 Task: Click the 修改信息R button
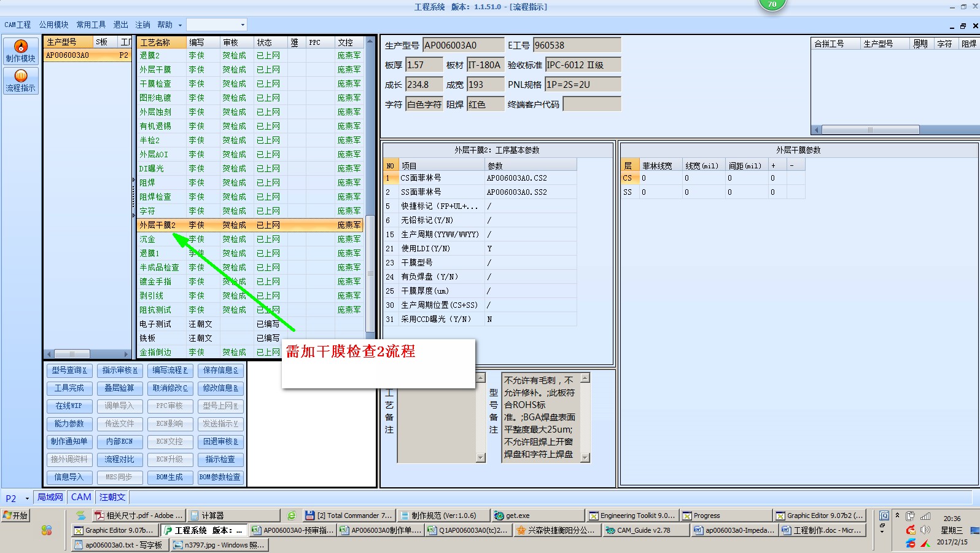[x=220, y=388]
